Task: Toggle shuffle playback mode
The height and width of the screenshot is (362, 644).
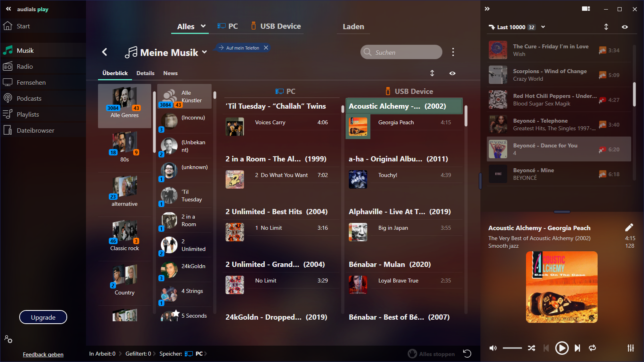Action: [531, 348]
